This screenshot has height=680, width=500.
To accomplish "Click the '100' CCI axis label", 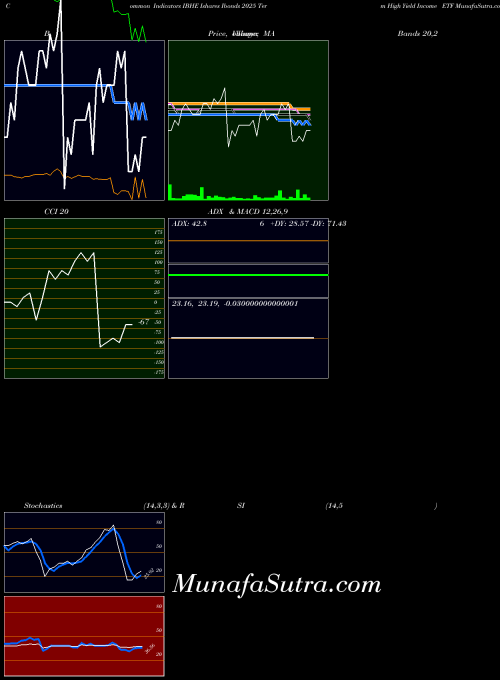I will click(x=159, y=262).
